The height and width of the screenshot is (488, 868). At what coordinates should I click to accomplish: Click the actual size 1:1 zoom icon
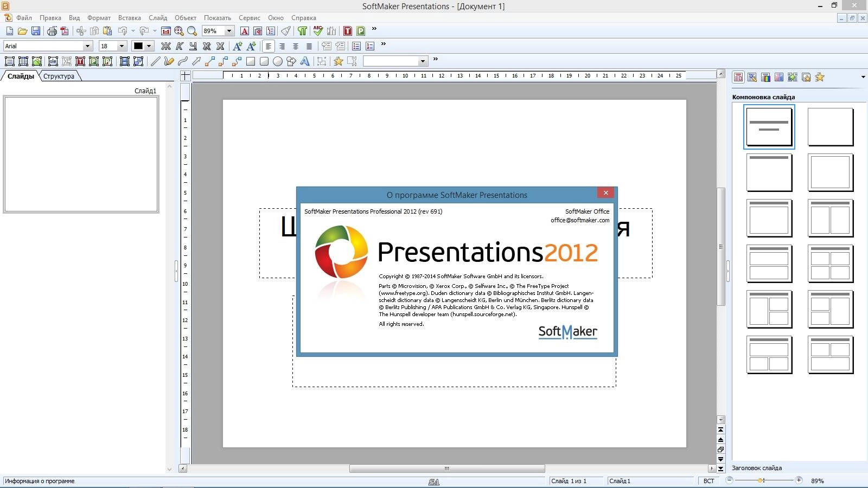166,31
